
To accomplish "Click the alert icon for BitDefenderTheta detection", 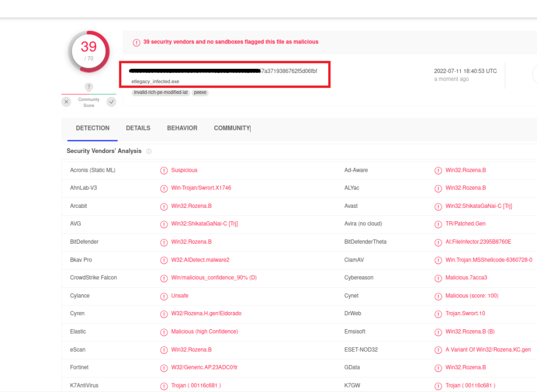I will click(438, 242).
